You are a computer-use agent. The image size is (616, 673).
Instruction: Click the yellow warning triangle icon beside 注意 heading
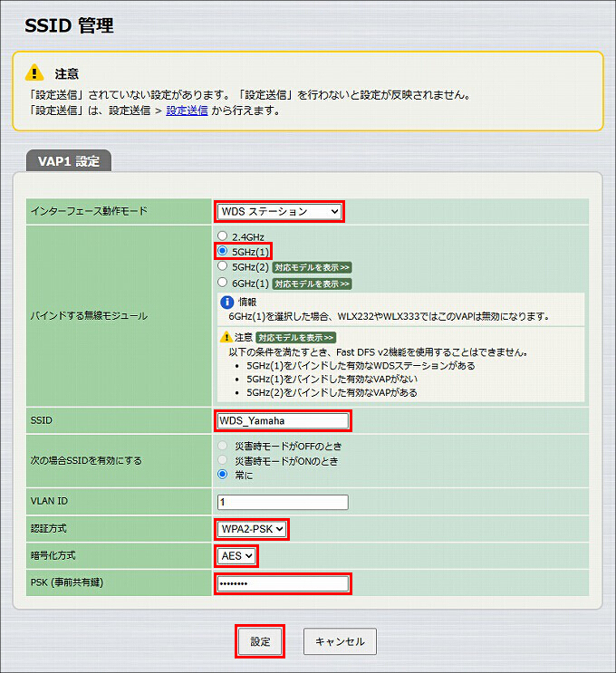click(34, 72)
